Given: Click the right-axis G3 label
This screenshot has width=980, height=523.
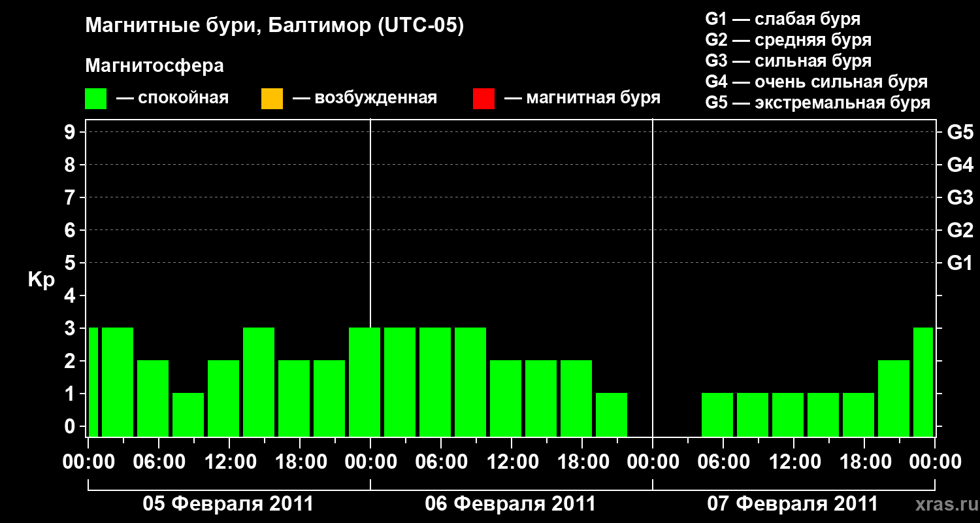Looking at the screenshot, I should point(960,197).
